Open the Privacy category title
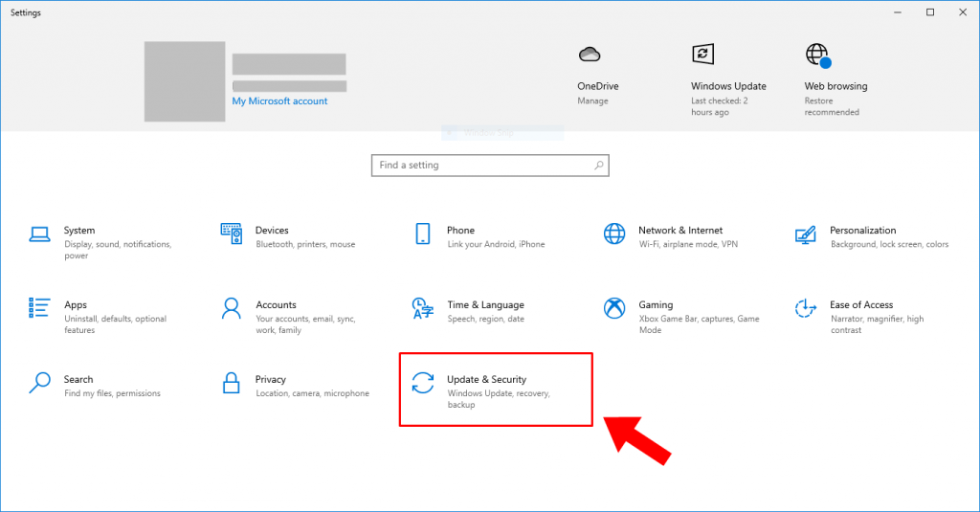 pyautogui.click(x=271, y=379)
